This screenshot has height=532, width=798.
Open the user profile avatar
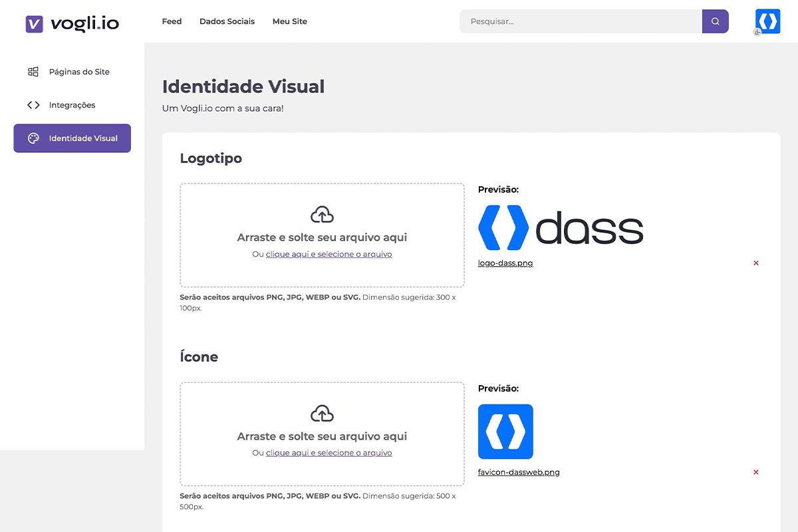(x=767, y=21)
